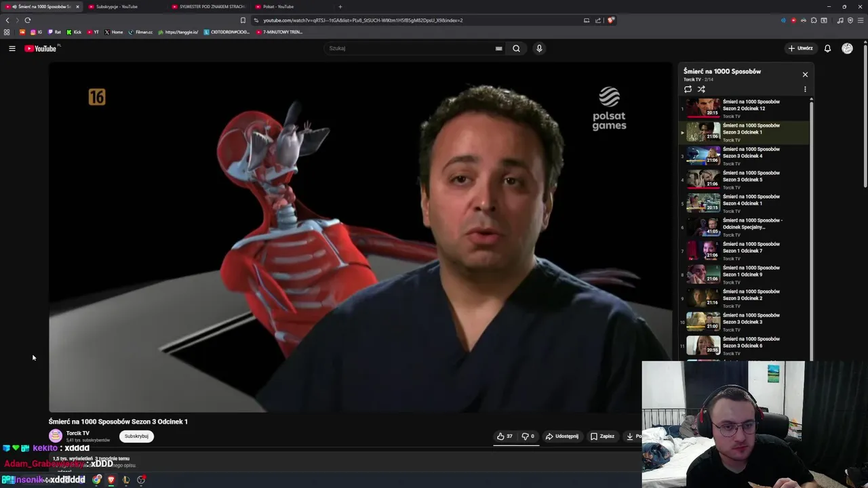Select Sezon 3 Odcinek 6 in playlist
The image size is (868, 488).
point(744,346)
